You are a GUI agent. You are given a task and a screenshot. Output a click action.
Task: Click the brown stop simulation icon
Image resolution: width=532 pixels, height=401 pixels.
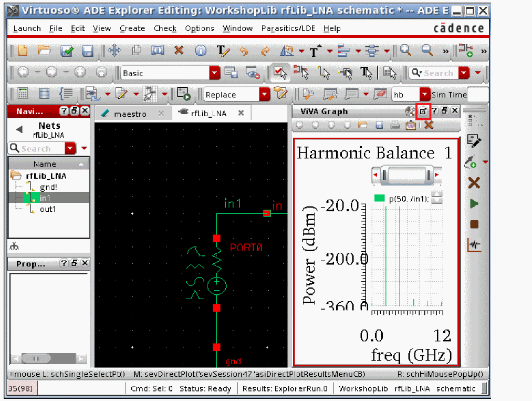coord(474,224)
